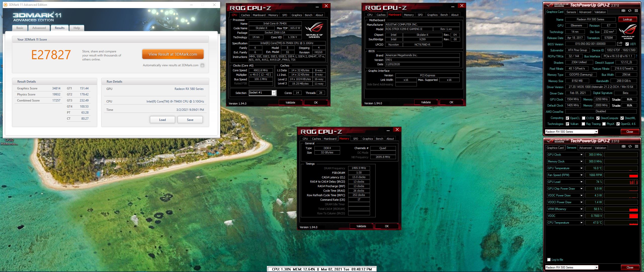
Task: Take a screenshot in the top GPU-Z window
Action: [x=623, y=11]
